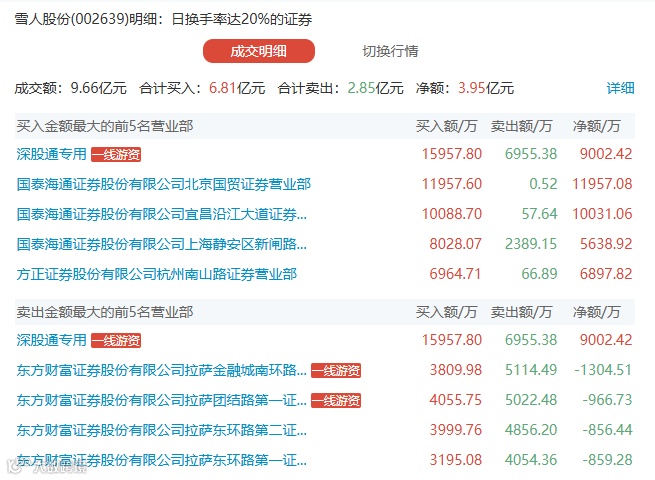Click the sell amount 2389.15
Viewport: 655px width, 480px height.
coord(531,244)
